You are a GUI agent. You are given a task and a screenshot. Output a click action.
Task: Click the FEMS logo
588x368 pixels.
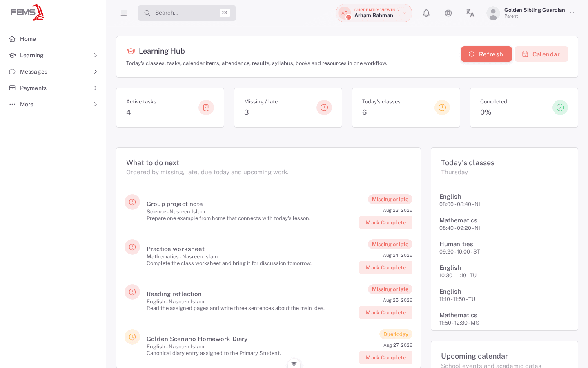point(27,13)
